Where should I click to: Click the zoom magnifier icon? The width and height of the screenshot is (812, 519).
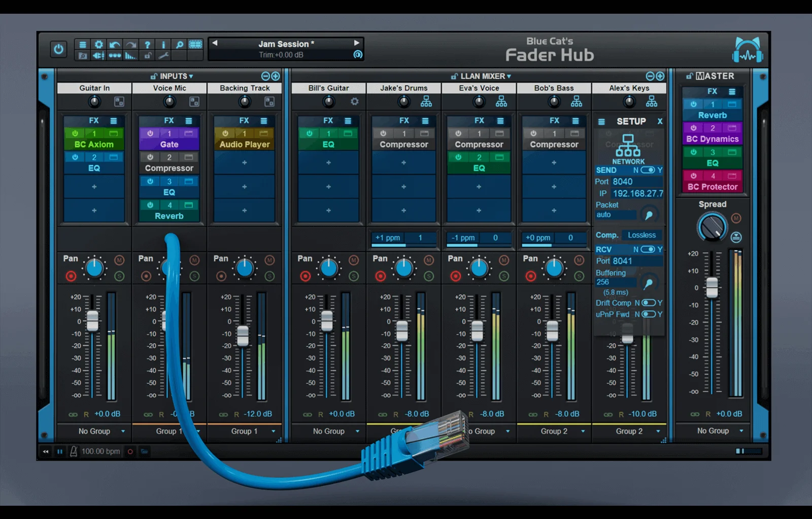click(x=179, y=45)
